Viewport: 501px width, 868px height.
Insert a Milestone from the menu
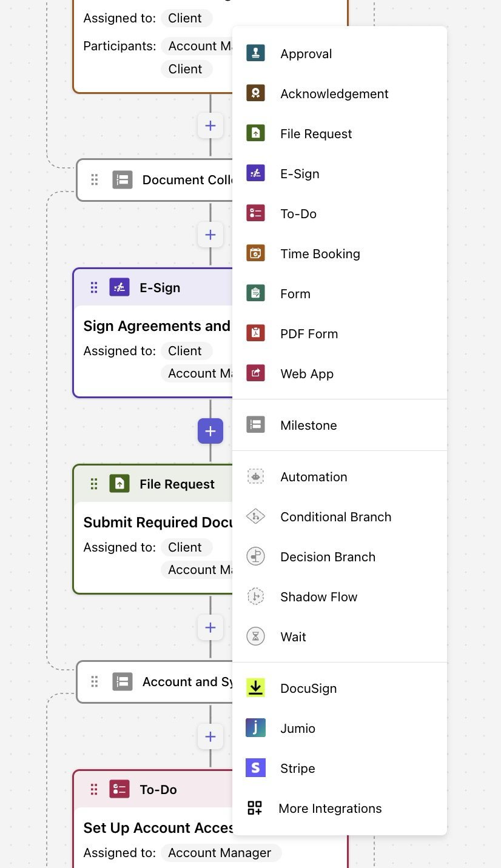click(x=308, y=426)
